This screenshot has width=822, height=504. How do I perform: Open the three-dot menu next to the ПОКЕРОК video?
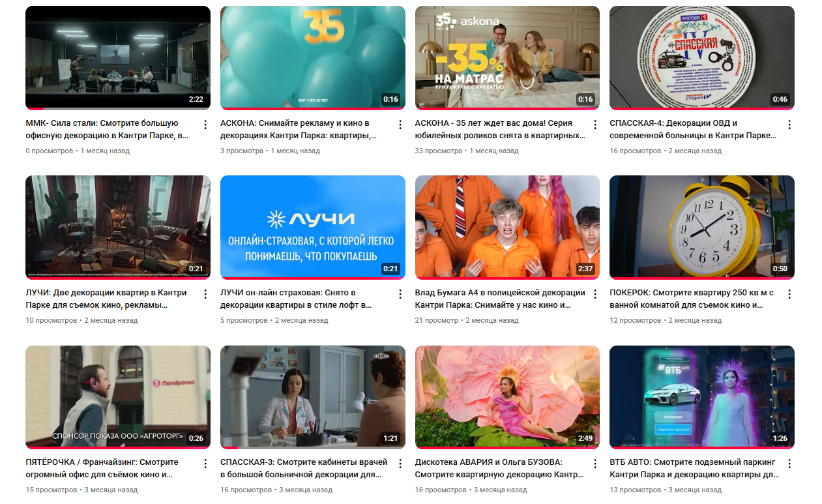(789, 294)
